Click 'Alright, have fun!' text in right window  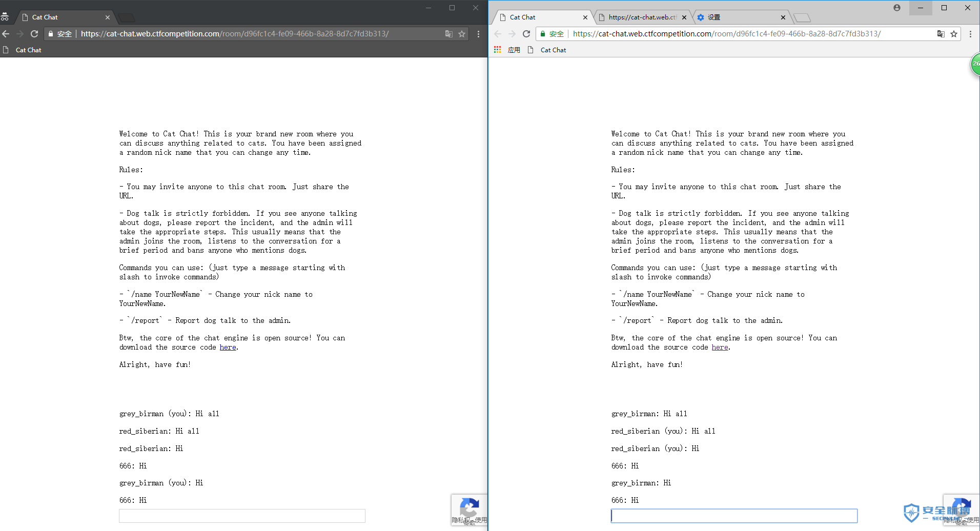[x=647, y=365]
